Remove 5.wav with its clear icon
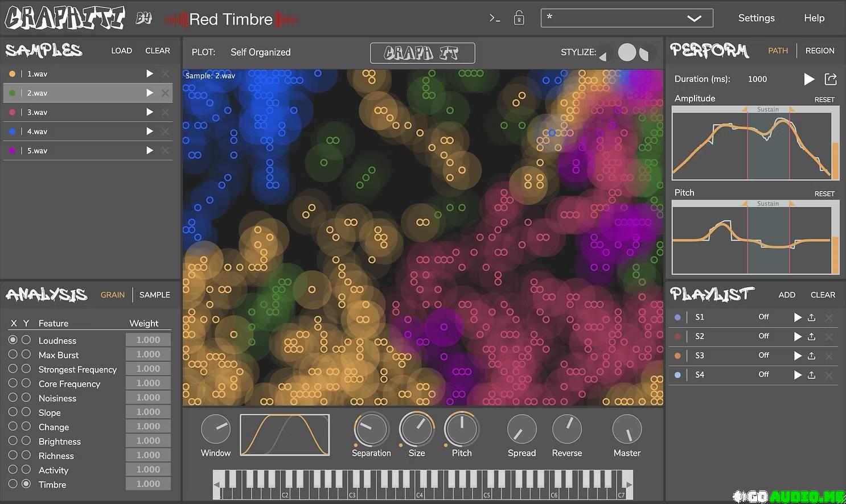846x504 pixels. 165,150
